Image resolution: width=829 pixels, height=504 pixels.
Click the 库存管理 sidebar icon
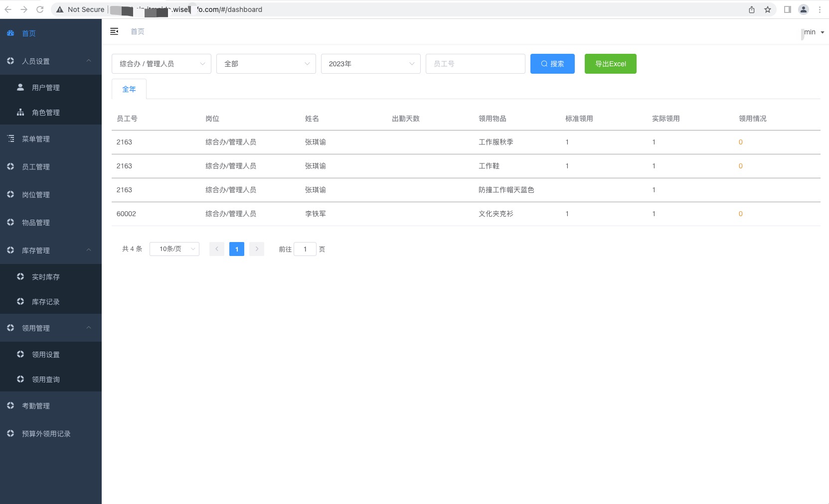coord(10,250)
